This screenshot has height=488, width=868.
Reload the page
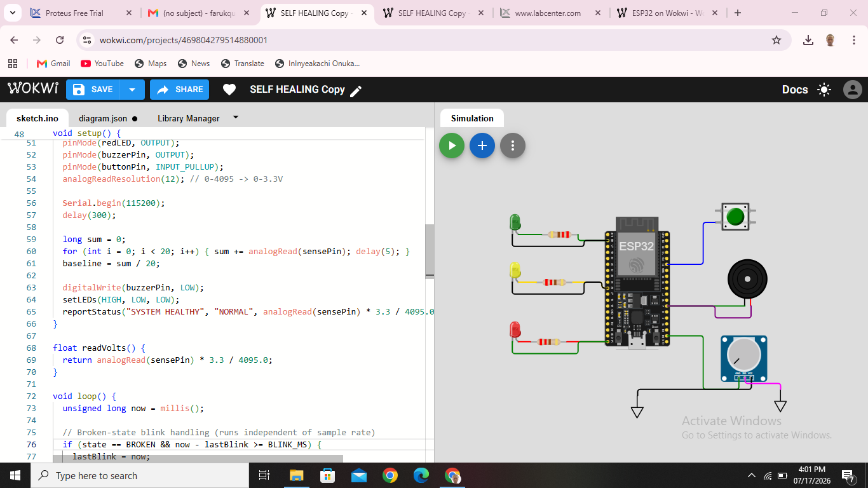(x=60, y=40)
